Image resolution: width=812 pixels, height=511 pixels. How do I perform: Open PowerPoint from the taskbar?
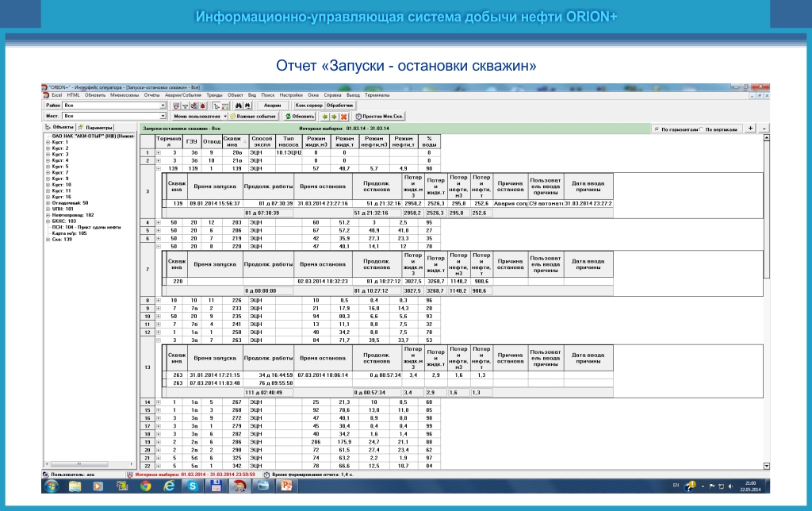286,486
